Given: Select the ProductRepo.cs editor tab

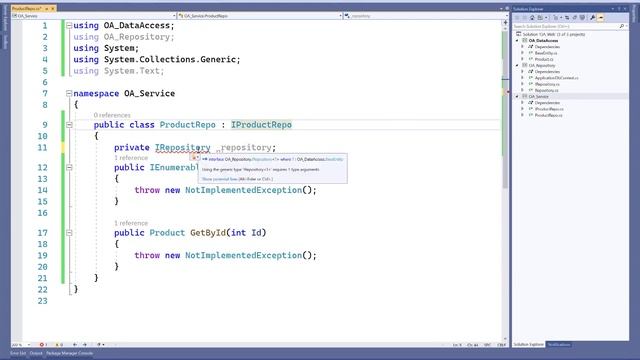Looking at the screenshot, I should tap(27, 8).
